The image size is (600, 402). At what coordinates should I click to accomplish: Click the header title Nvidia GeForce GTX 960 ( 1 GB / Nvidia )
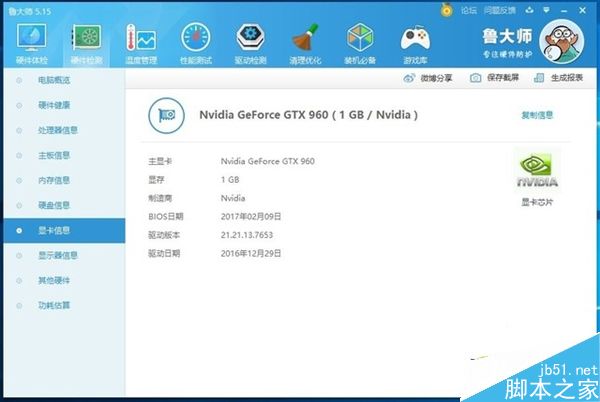coord(308,115)
